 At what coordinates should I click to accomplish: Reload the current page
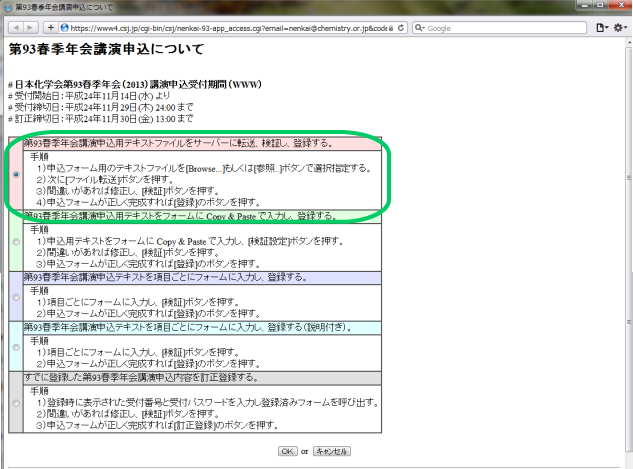[x=402, y=27]
